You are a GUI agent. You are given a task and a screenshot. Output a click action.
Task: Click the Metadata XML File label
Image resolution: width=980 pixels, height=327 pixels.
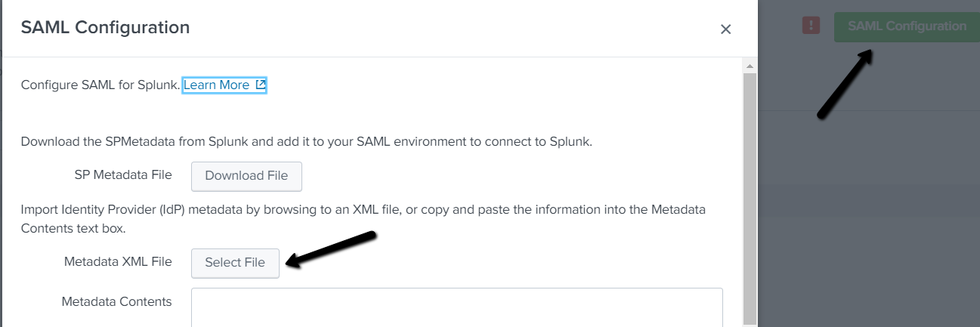[118, 262]
